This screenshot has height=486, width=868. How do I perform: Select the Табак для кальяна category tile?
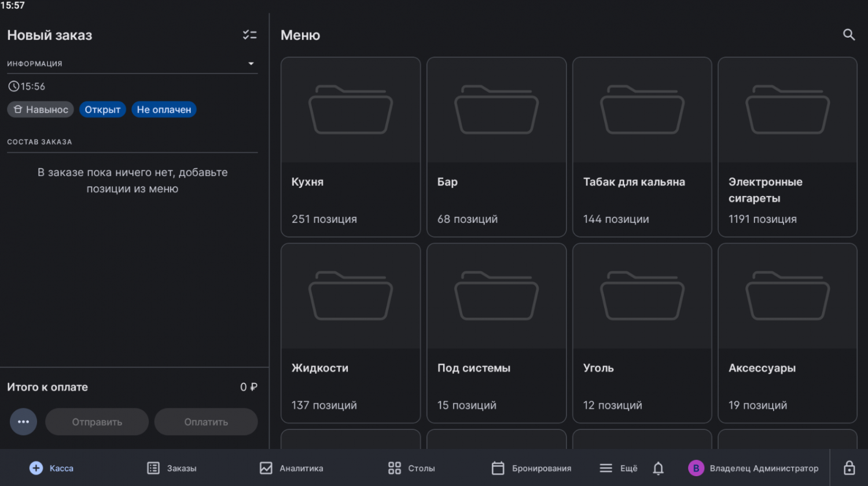(x=642, y=147)
